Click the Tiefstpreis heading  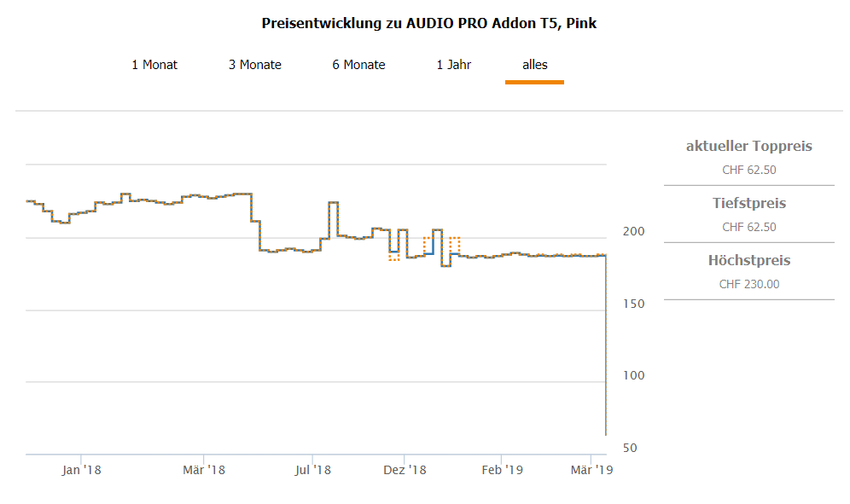(x=749, y=204)
